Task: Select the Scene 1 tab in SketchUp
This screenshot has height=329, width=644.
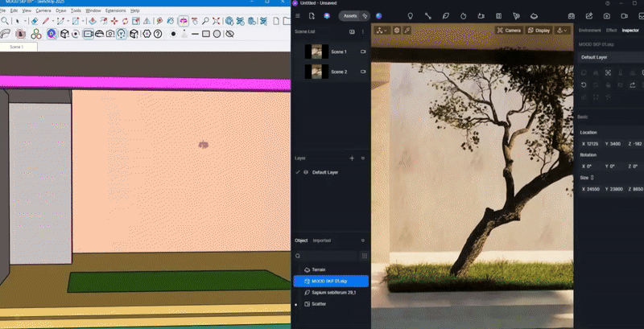Action: pyautogui.click(x=17, y=47)
